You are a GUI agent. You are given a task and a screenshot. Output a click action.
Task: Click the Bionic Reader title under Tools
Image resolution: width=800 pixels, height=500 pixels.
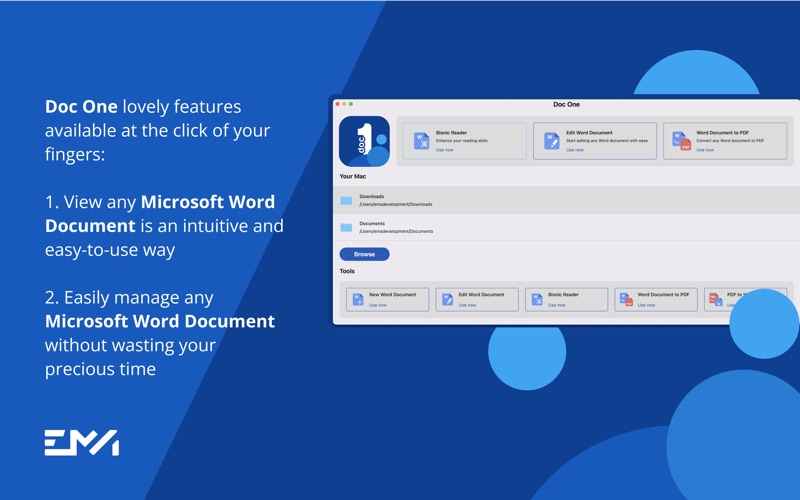563,295
